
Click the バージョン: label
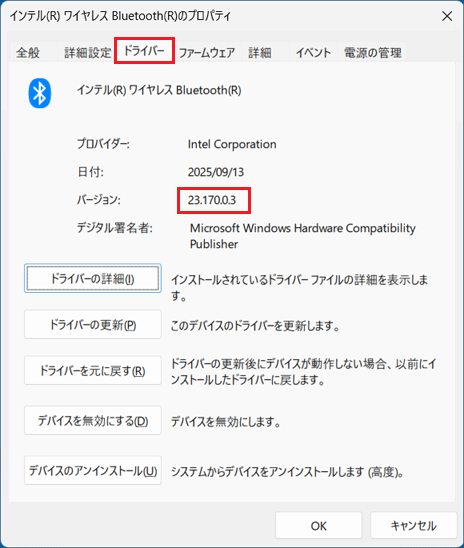[99, 200]
